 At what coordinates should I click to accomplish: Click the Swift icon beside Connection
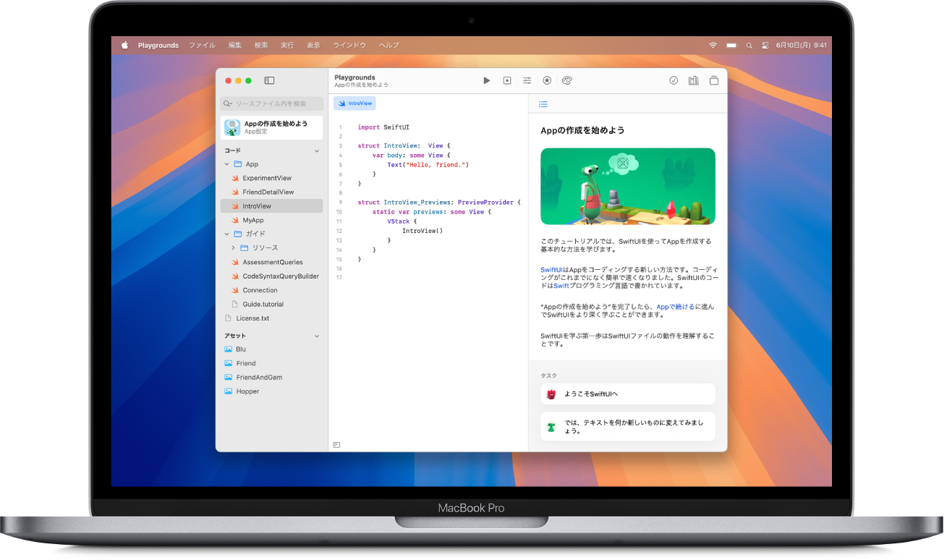[x=235, y=290]
